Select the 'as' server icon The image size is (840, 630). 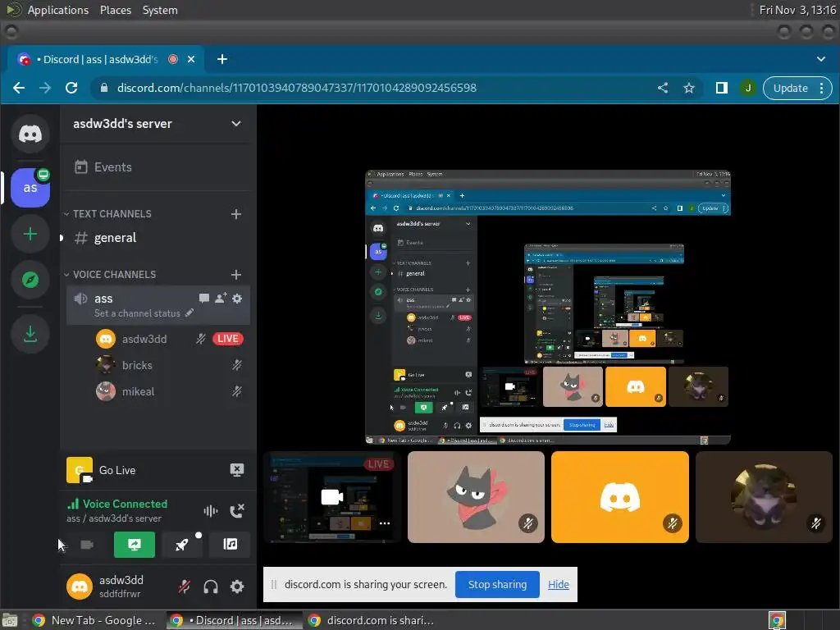click(30, 188)
